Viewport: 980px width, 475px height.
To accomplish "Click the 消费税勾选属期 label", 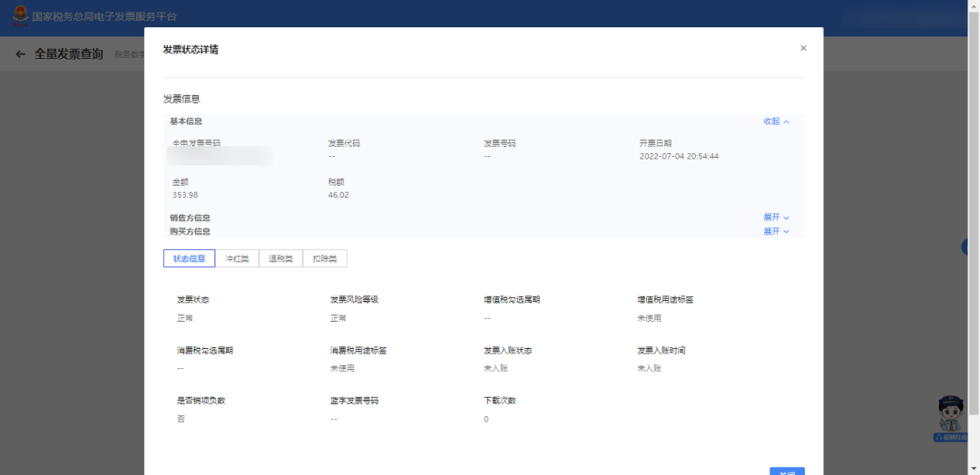I will (x=205, y=351).
